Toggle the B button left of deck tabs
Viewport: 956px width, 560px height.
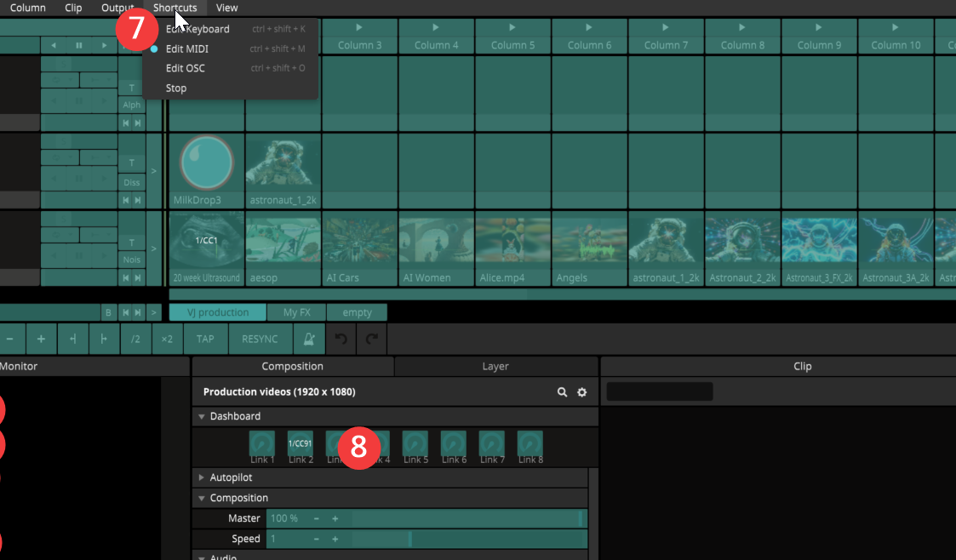108,312
